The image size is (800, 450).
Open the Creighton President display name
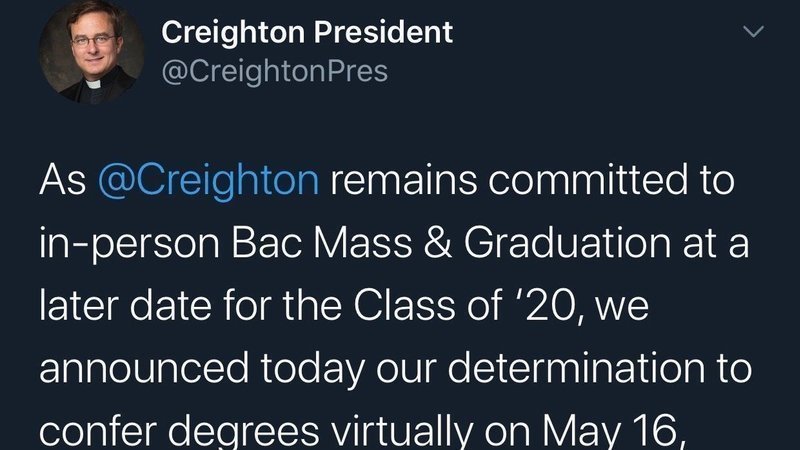coord(307,32)
